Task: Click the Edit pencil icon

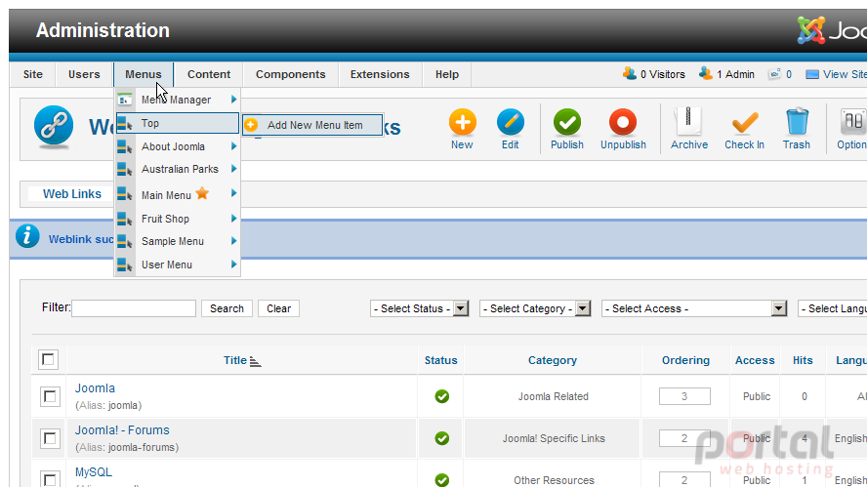Action: point(511,122)
